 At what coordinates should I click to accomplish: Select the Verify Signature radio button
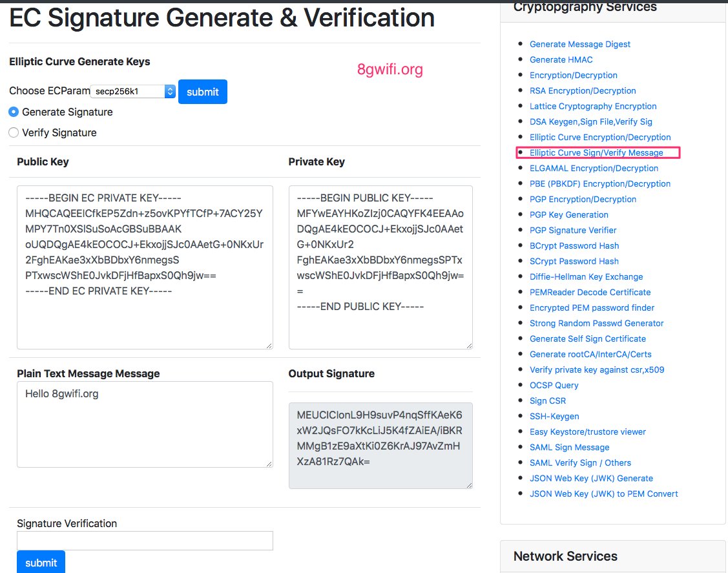pos(14,132)
